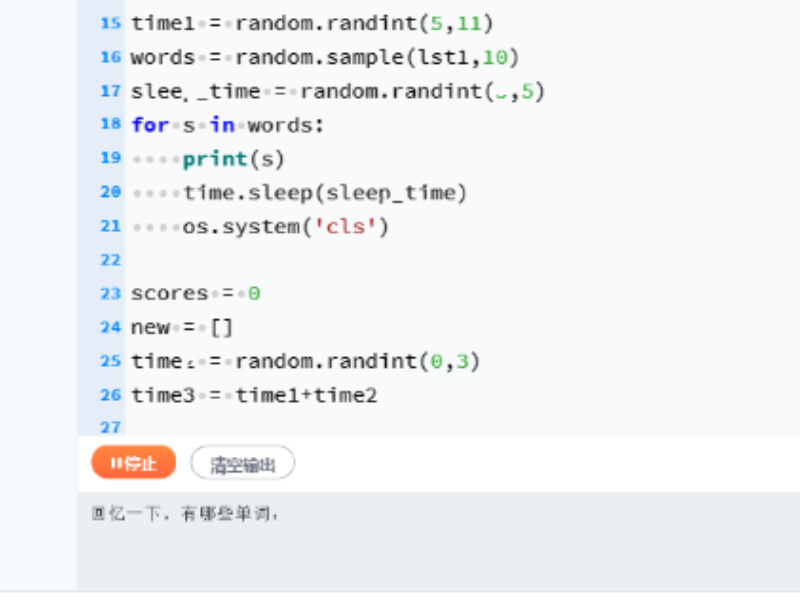The image size is (800, 600).
Task: Click the pause icon inside 停止 button
Action: [116, 463]
